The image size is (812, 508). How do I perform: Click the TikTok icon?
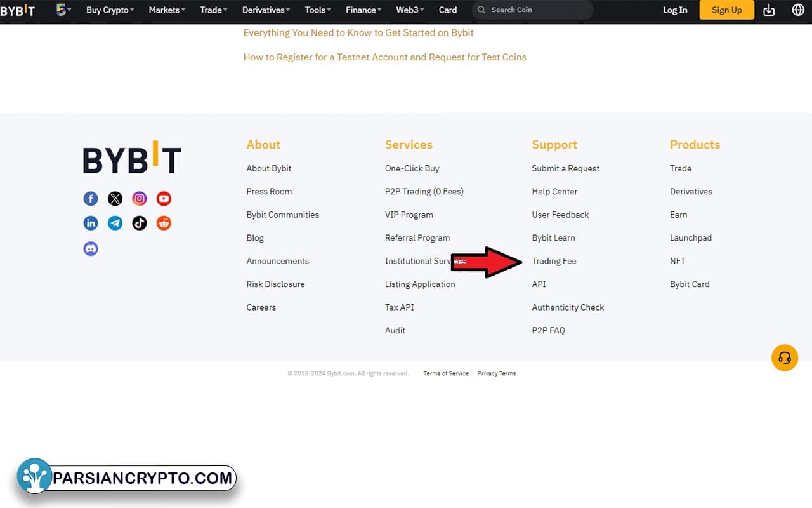[x=140, y=223]
